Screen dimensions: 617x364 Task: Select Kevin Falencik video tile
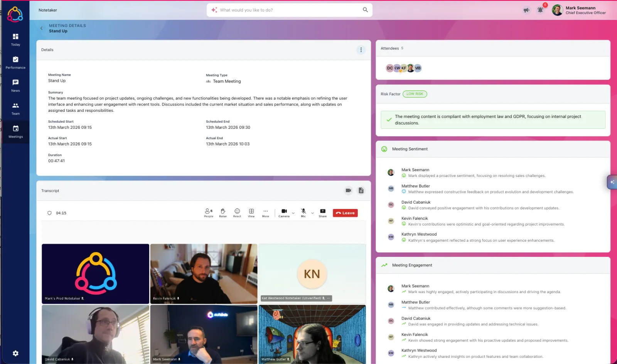[x=204, y=274]
